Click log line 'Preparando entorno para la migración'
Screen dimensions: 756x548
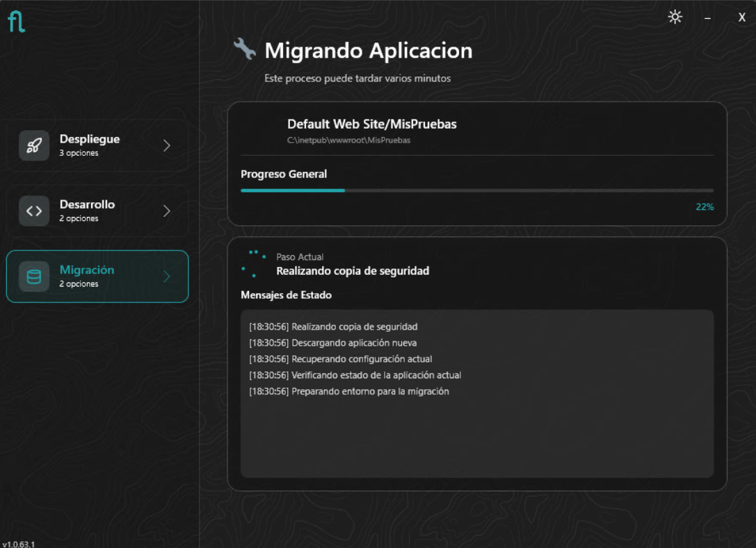(x=349, y=392)
